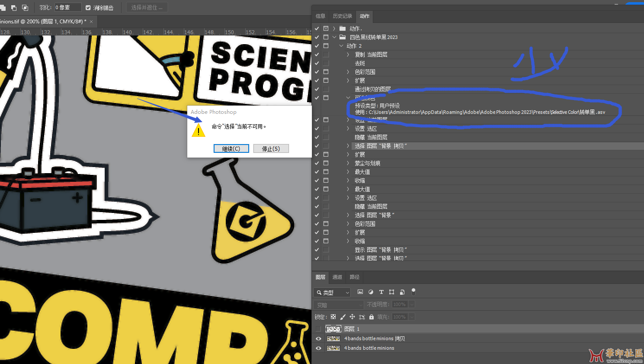This screenshot has height=364, width=644.
Task: Close the minions.tif document tab
Action: click(91, 21)
